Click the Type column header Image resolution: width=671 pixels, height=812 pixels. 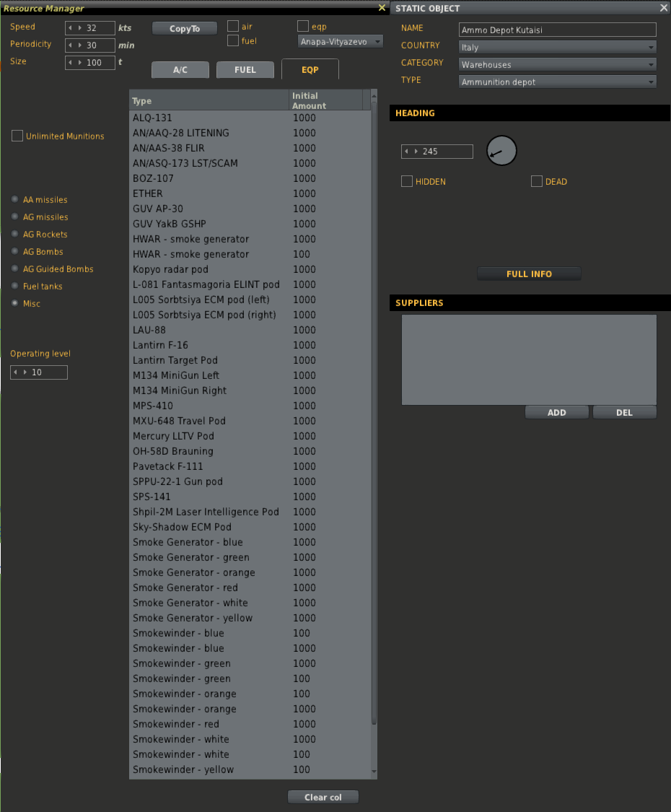(x=209, y=100)
